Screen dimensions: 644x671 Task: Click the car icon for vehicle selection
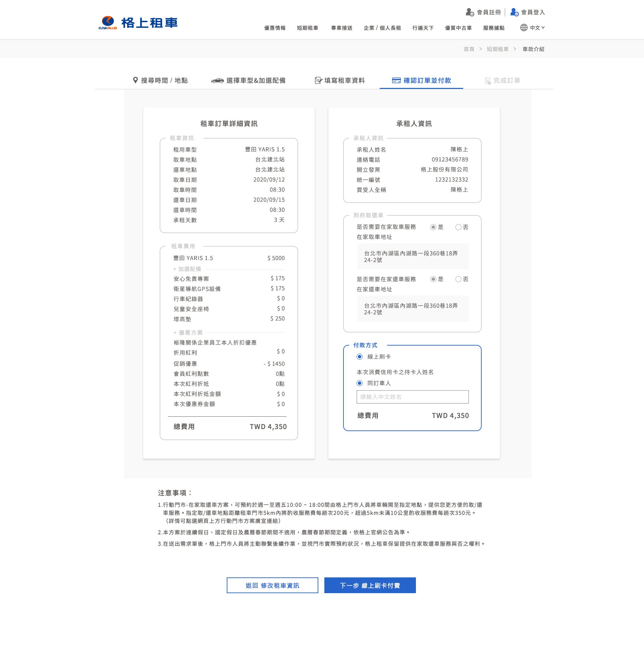pos(217,81)
